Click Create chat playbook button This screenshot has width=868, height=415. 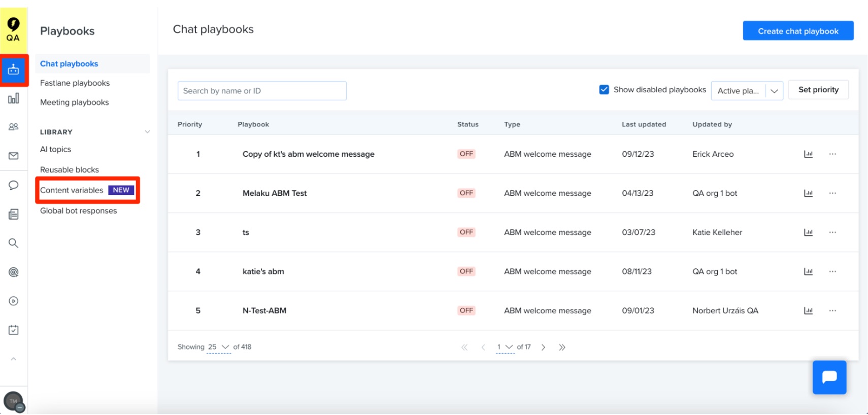coord(798,31)
